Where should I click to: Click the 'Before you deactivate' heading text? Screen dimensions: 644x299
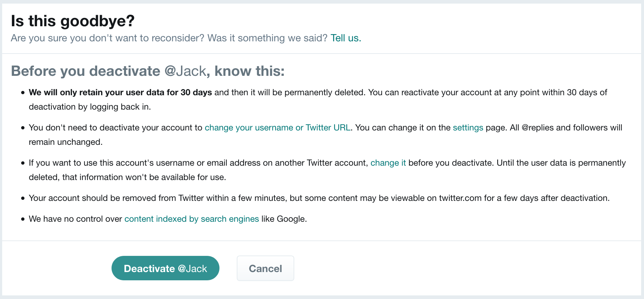(x=86, y=71)
